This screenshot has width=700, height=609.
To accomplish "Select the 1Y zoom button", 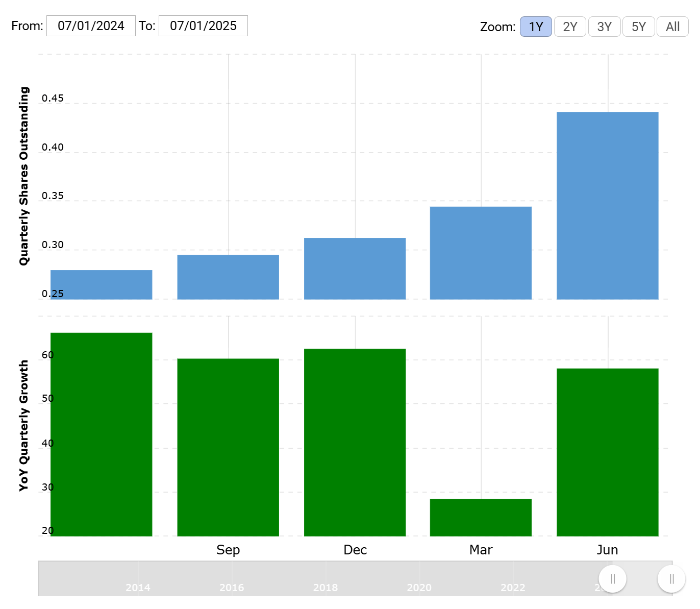I will pyautogui.click(x=536, y=27).
